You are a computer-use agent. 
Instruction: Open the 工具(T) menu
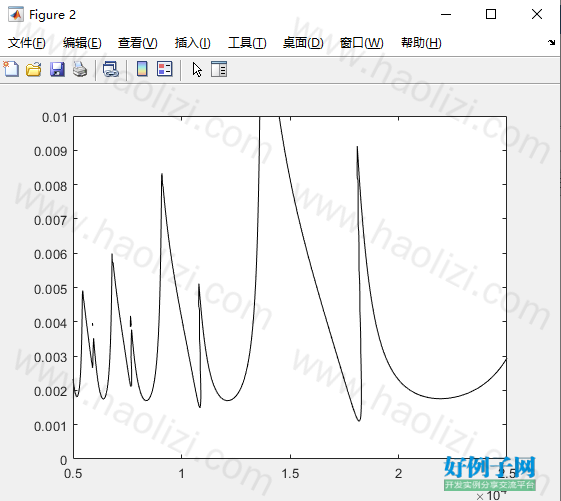click(247, 43)
